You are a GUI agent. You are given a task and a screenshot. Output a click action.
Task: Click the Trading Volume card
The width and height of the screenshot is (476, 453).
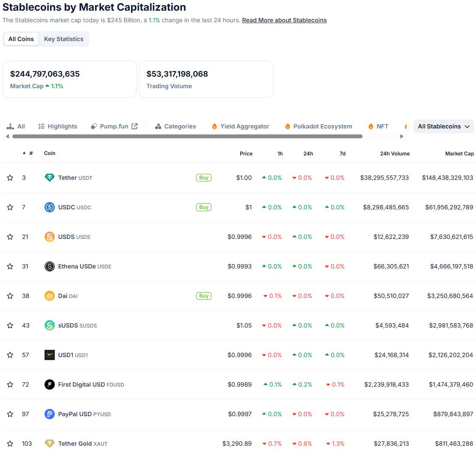[x=206, y=79]
